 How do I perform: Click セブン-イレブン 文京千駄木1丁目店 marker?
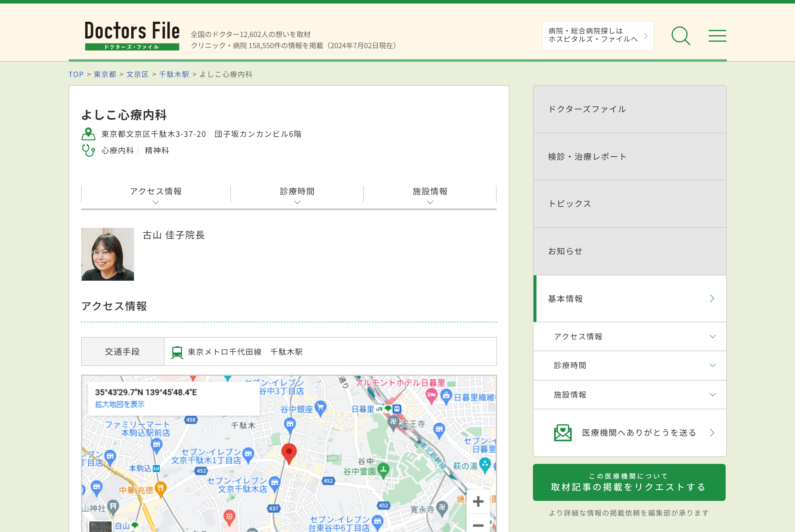point(248,456)
